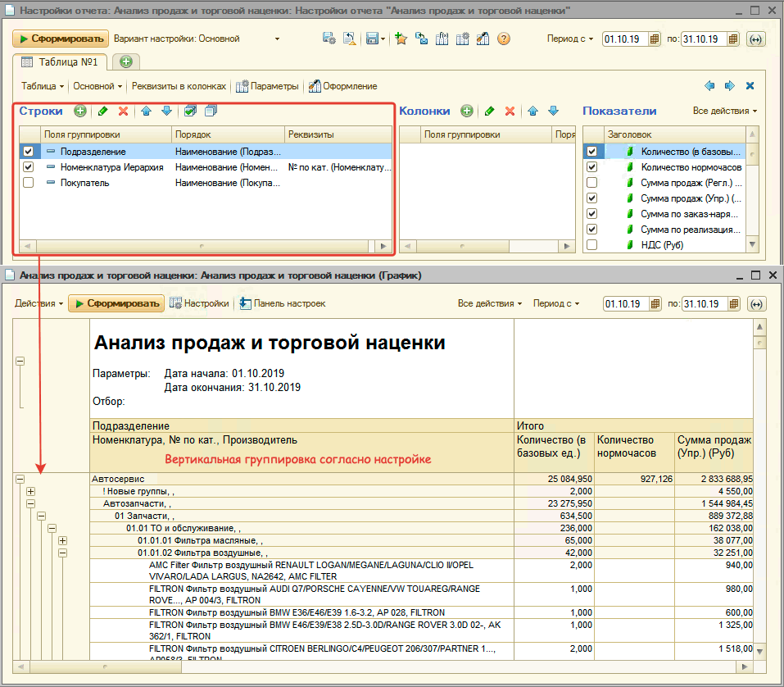This screenshot has width=784, height=687.
Task: Open Настройки in the report window
Action: [x=199, y=303]
